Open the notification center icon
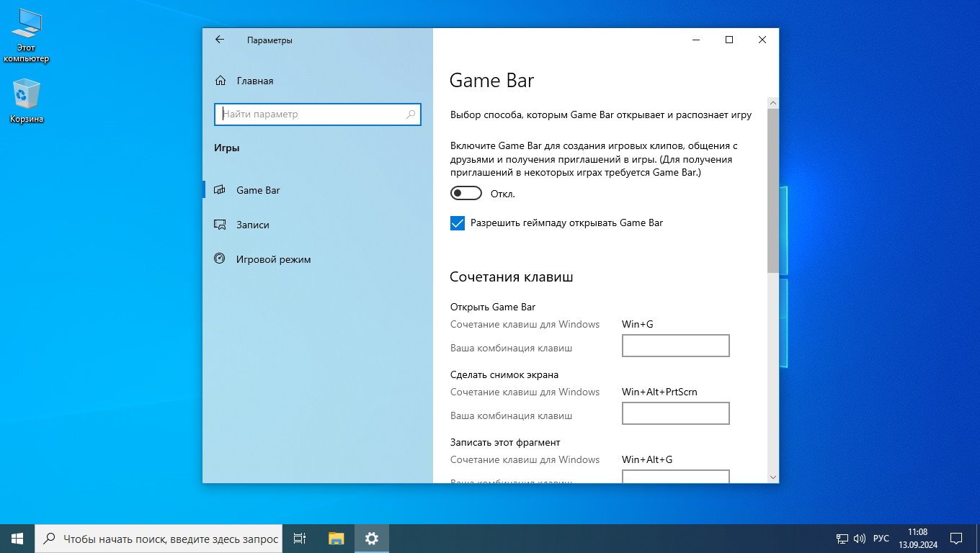This screenshot has width=980, height=553. 956,538
